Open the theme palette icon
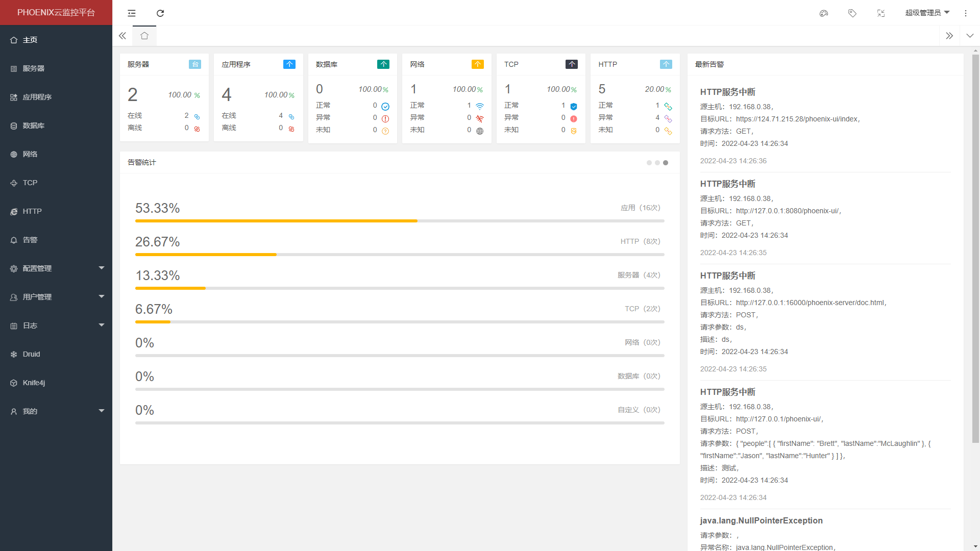This screenshot has width=980, height=551. [824, 13]
